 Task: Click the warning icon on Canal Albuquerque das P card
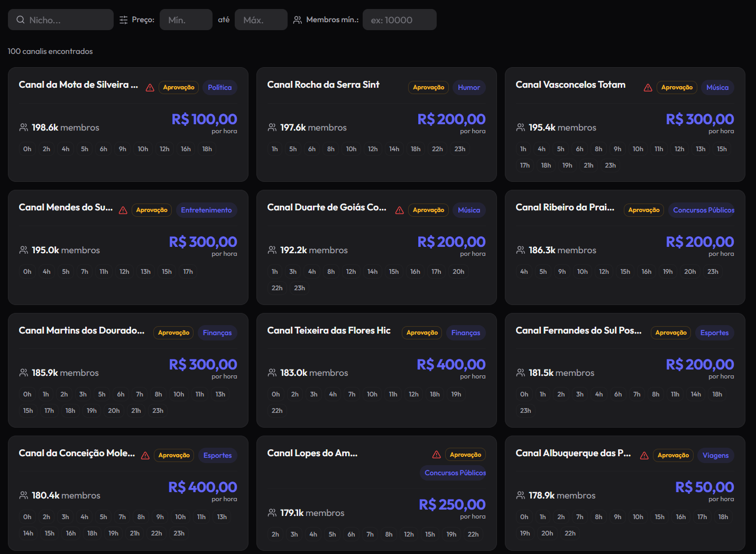click(644, 456)
